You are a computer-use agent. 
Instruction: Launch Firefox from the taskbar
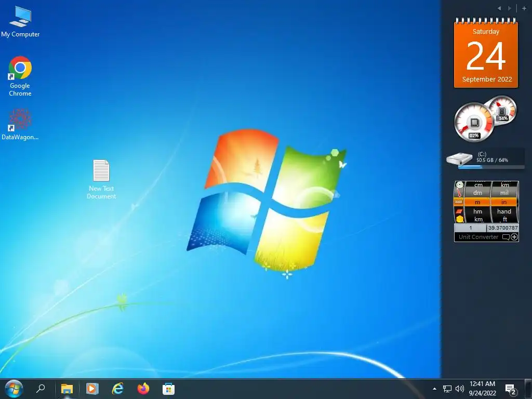pos(143,389)
